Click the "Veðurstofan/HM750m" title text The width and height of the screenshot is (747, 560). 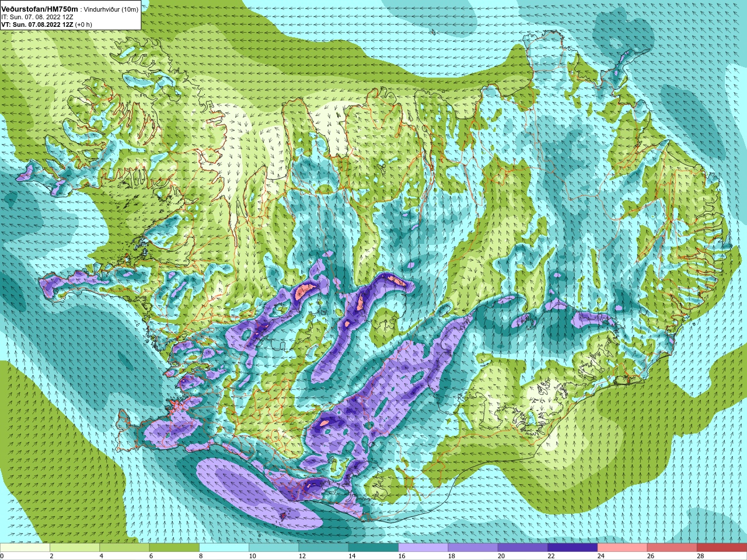[40, 9]
